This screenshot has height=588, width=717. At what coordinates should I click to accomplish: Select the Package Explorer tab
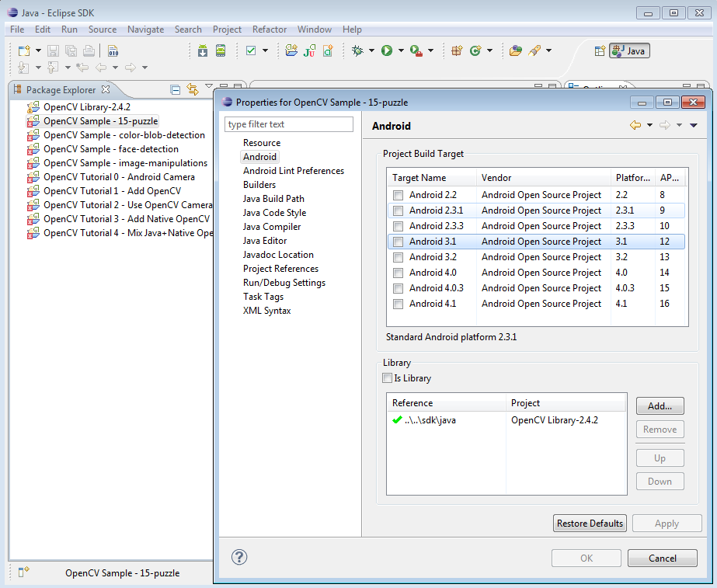pos(61,89)
